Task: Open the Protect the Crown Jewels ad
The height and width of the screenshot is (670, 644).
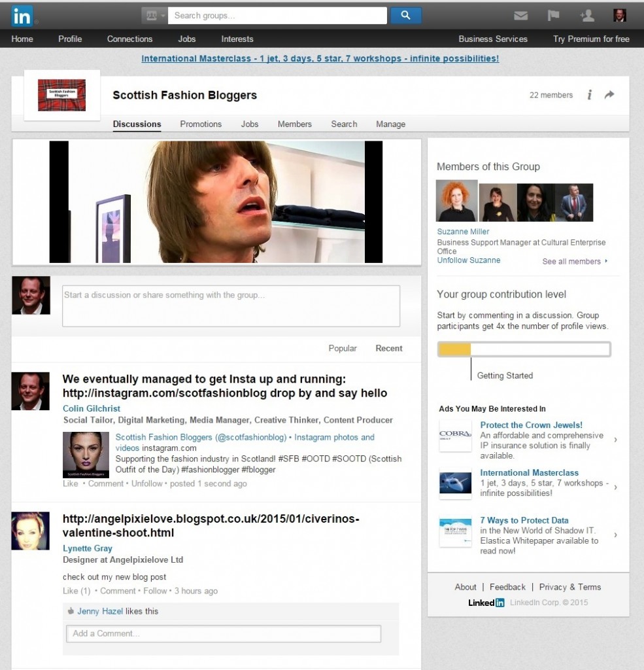Action: (x=531, y=425)
